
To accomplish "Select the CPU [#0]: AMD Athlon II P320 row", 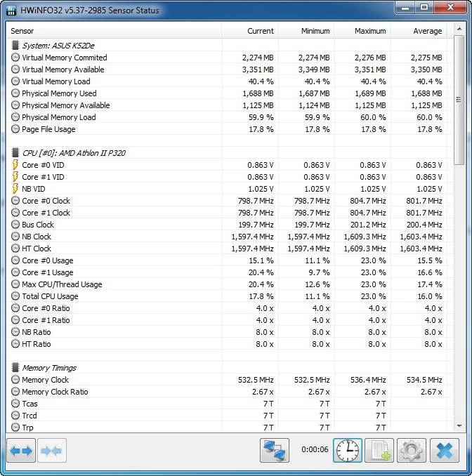I will pyautogui.click(x=229, y=152).
